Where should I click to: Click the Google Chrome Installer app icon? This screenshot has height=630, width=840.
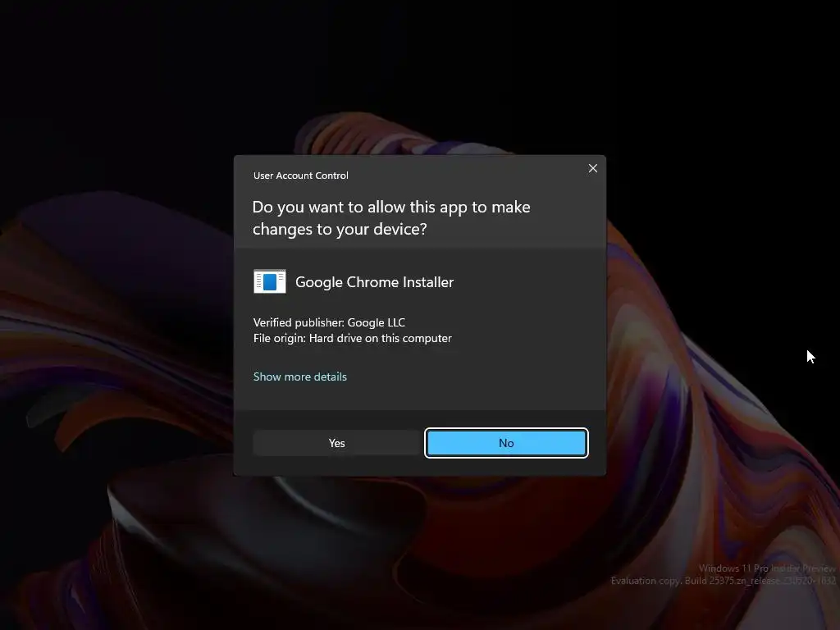coord(269,281)
